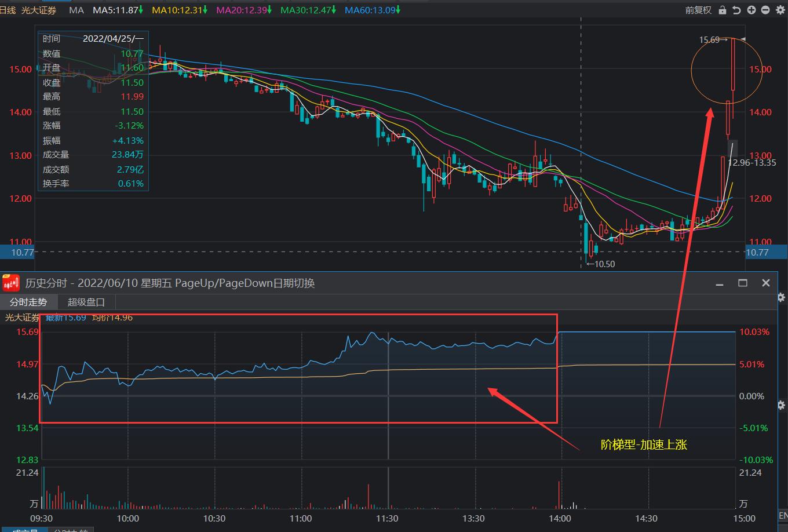Screen dimensions: 788x532
Task: Switch to the 超级盘口 tab
Action: 86,302
